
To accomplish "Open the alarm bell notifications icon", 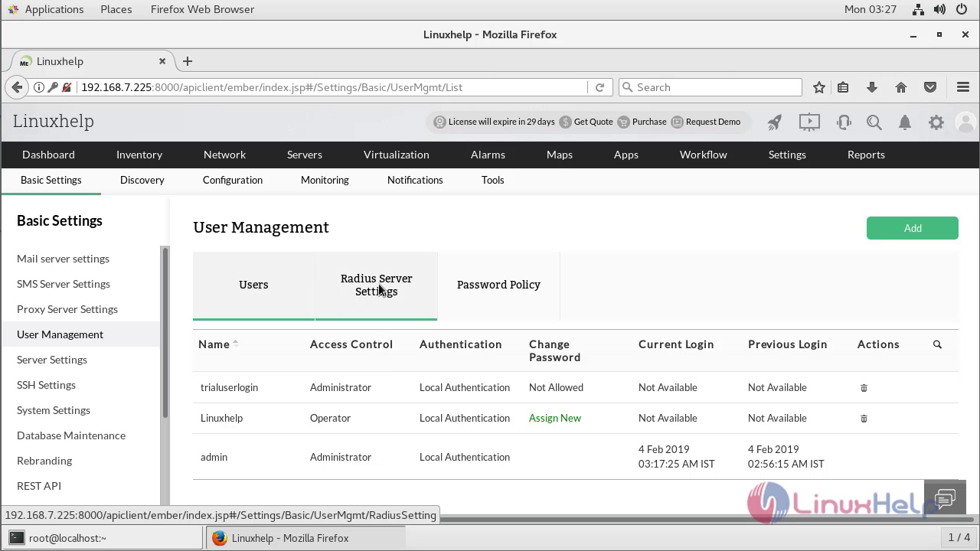I will coord(905,122).
